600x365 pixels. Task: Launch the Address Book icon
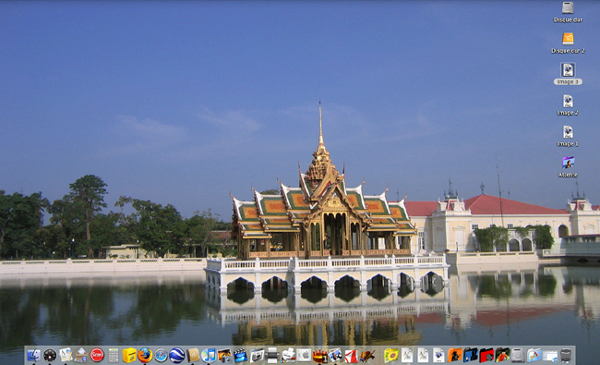pos(193,355)
